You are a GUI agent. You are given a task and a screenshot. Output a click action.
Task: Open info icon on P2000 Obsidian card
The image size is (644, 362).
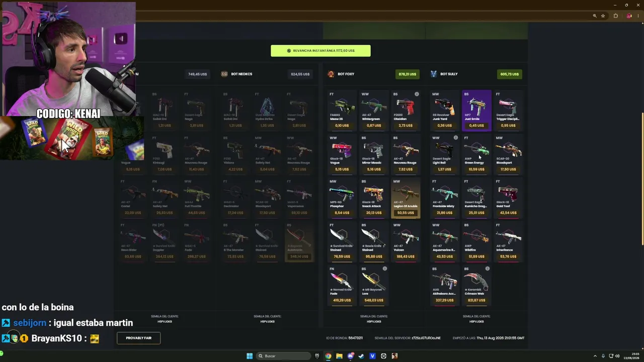417,94
